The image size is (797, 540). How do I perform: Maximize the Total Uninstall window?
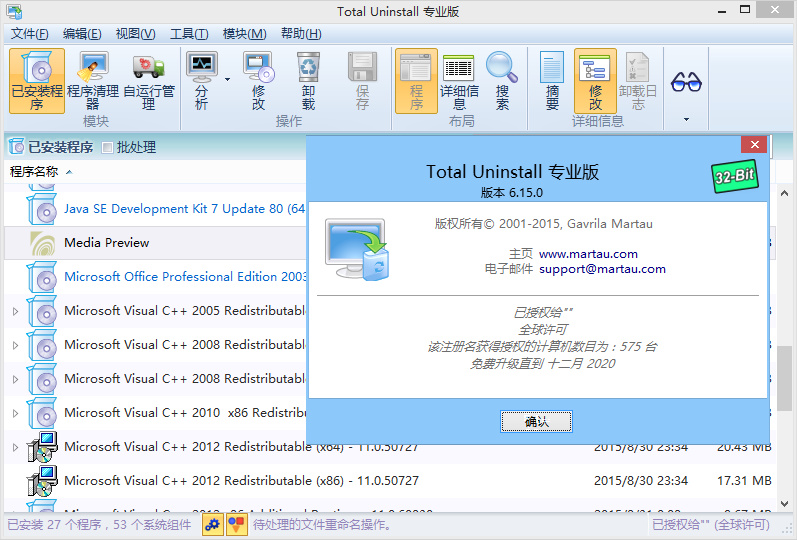pos(745,10)
